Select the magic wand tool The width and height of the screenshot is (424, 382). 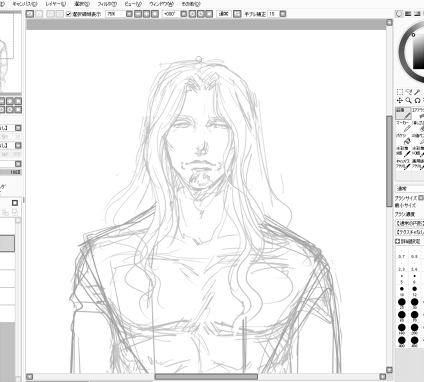(x=417, y=92)
